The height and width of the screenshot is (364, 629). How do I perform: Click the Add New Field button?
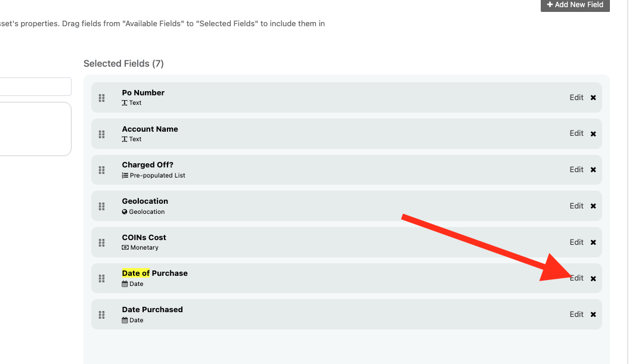pyautogui.click(x=575, y=5)
